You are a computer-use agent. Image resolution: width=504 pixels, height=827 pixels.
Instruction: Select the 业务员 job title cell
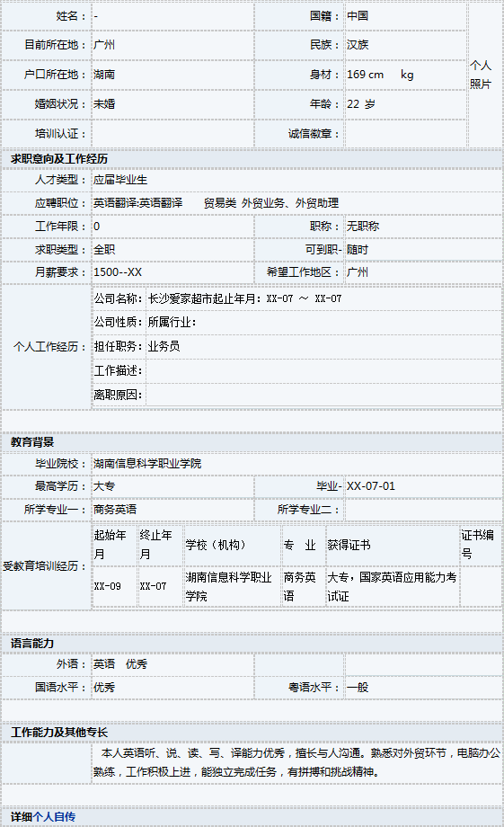click(x=164, y=346)
